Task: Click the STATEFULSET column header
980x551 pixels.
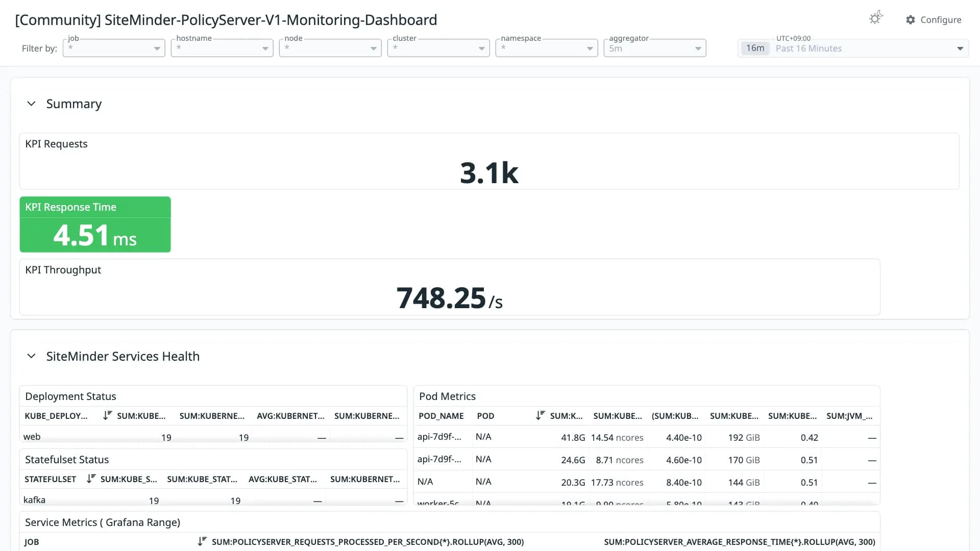Action: coord(50,479)
